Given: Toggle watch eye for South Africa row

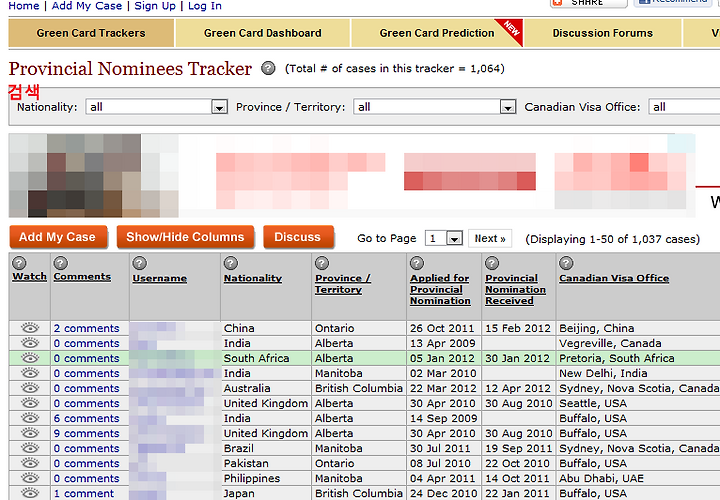Looking at the screenshot, I should point(30,358).
